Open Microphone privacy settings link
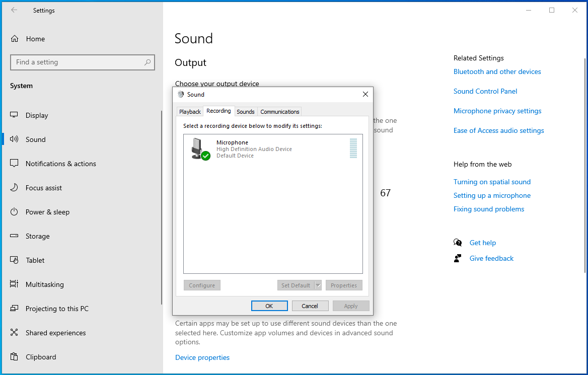This screenshot has height=375, width=588. click(x=497, y=111)
